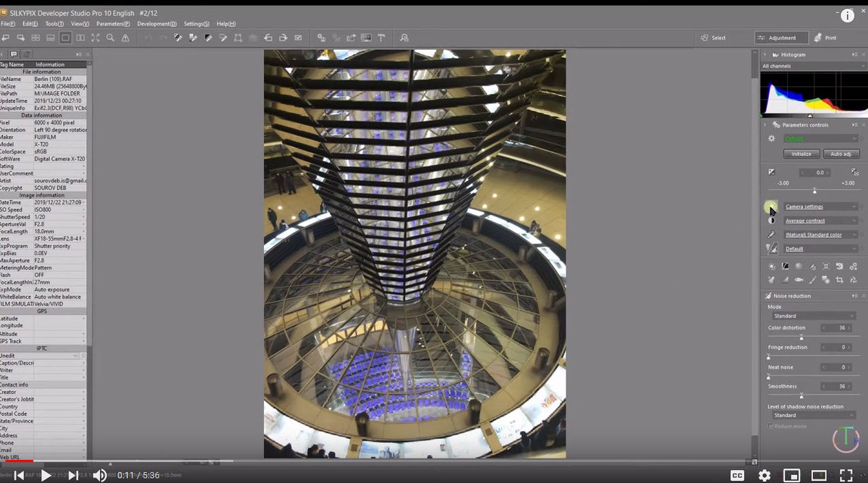Image resolution: width=868 pixels, height=483 pixels.
Task: Click the rotate left arrow icon
Action: [268, 38]
